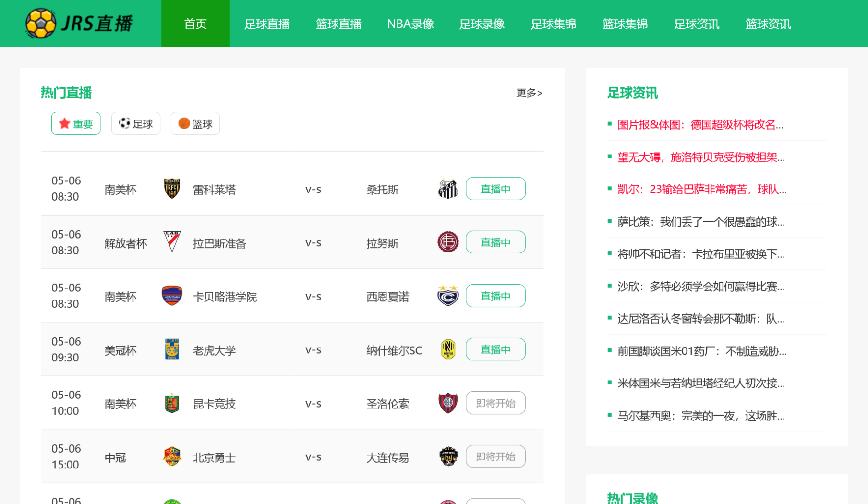Click the 拉努斯 team crest
868x504 pixels.
coord(448,242)
